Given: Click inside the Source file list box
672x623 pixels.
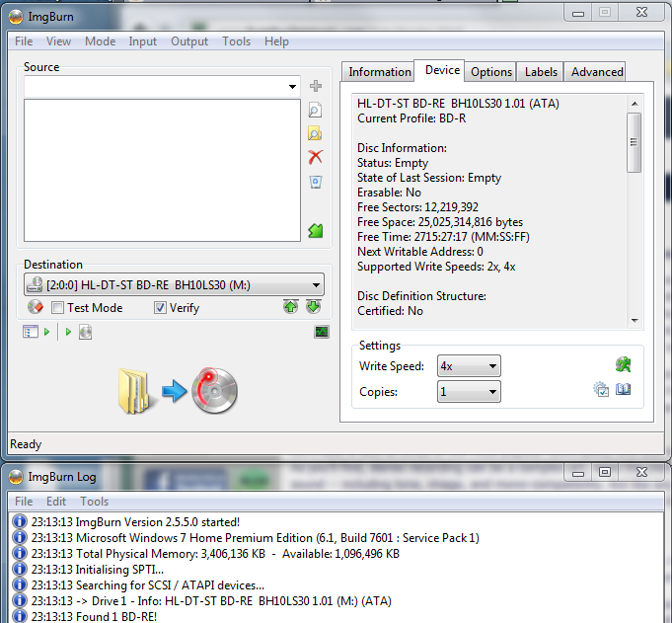Looking at the screenshot, I should tap(162, 170).
